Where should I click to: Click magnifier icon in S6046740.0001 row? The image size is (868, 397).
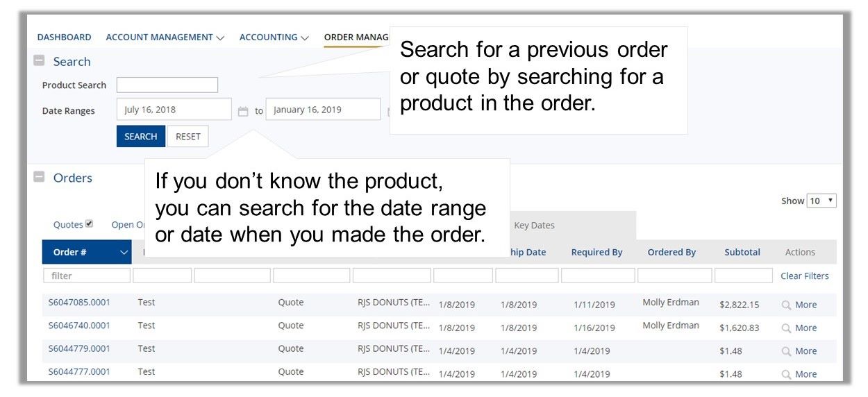point(786,328)
